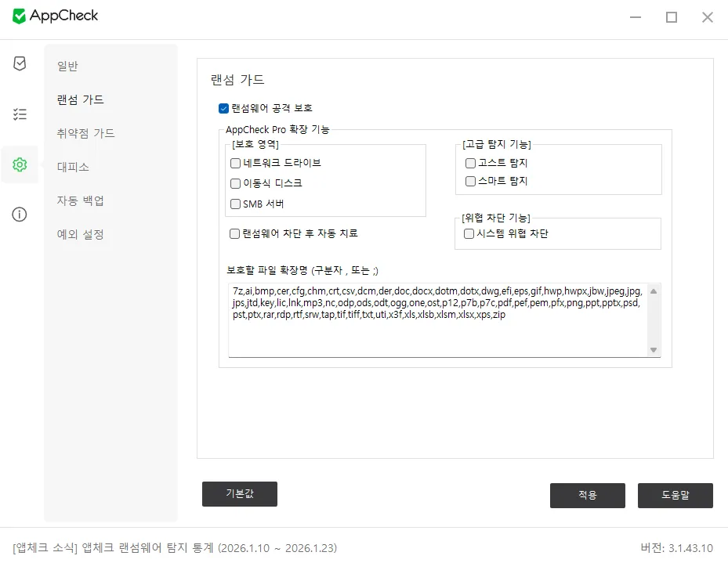Open the 앱체크 소식 news link
This screenshot has width=728, height=563.
(175, 548)
